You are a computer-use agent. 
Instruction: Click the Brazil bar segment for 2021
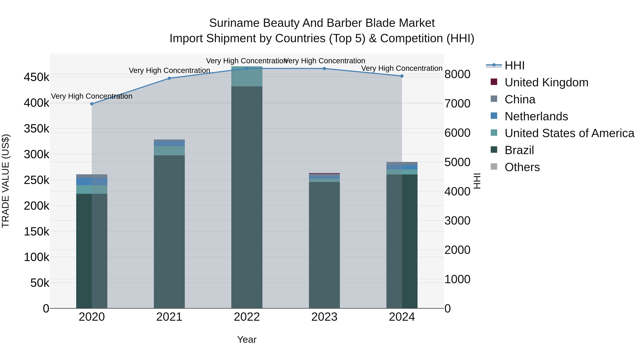[x=169, y=232]
